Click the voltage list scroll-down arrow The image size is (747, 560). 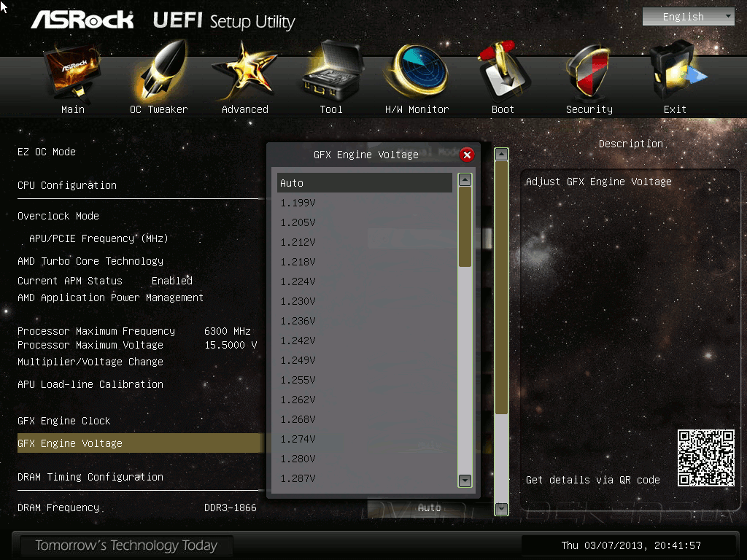[465, 481]
